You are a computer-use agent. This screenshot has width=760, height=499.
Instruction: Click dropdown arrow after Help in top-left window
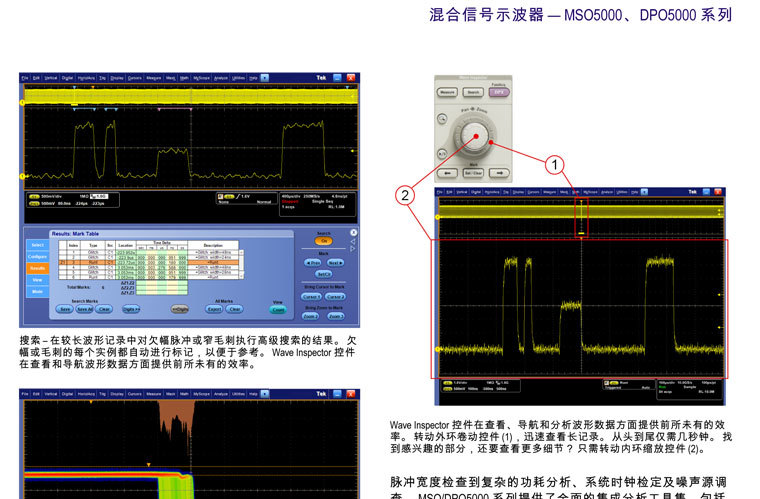point(265,78)
